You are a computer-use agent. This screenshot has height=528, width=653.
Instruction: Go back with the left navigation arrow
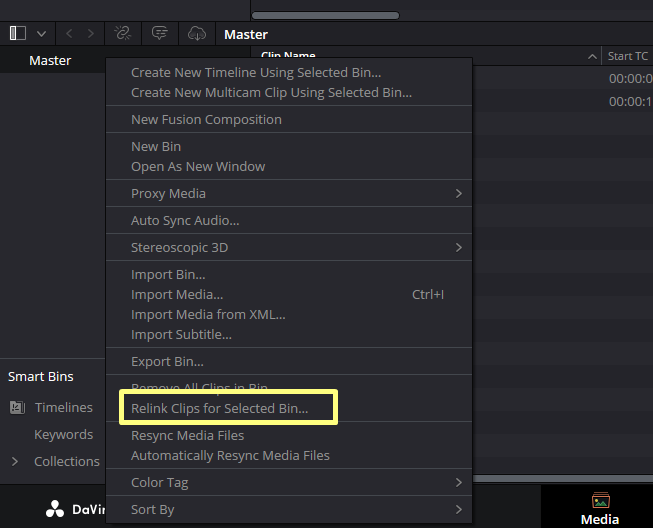(69, 34)
